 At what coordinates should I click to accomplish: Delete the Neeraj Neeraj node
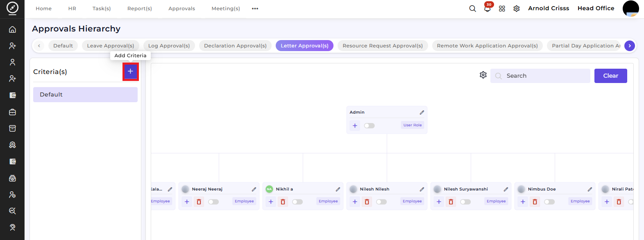199,202
